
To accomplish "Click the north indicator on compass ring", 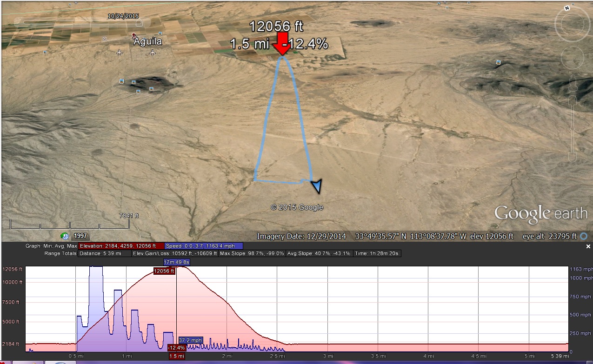I will click(567, 8).
